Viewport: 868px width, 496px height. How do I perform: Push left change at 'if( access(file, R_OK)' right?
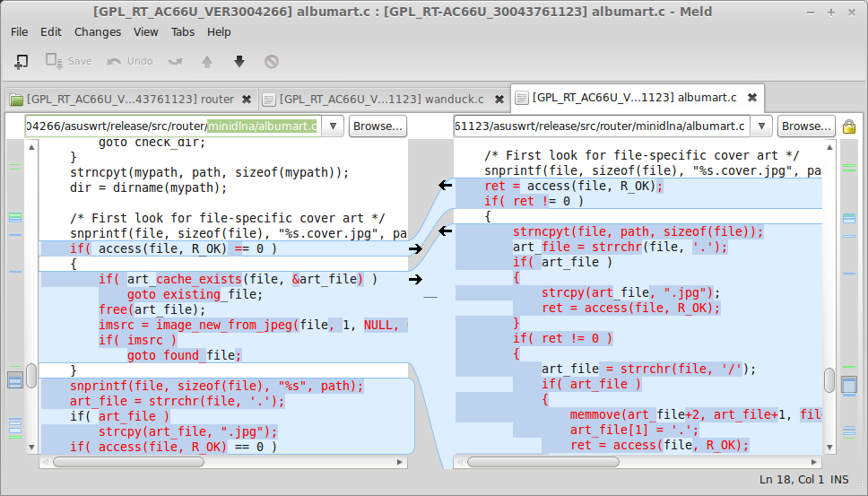tap(415, 249)
